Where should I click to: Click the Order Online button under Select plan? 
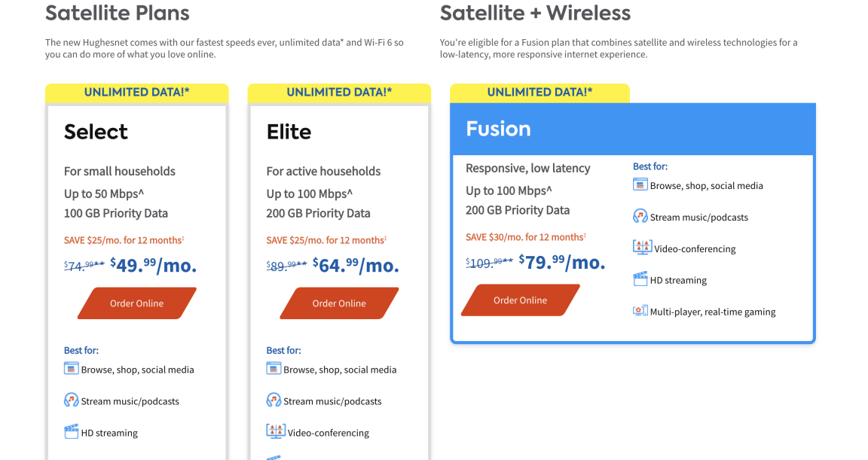(x=136, y=303)
